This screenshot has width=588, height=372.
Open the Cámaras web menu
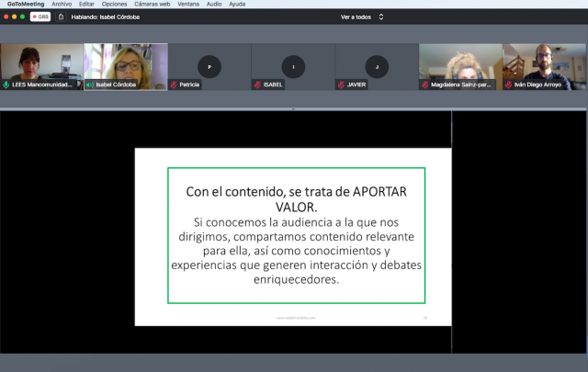152,4
